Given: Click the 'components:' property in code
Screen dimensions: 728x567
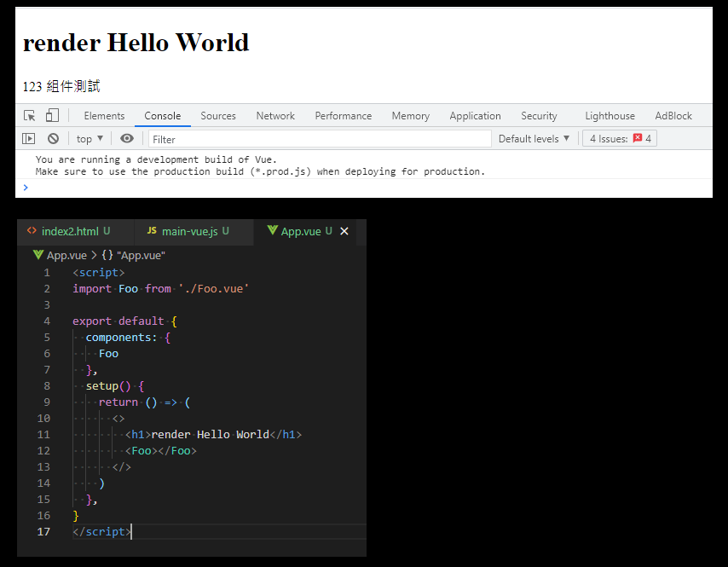Looking at the screenshot, I should tap(121, 338).
